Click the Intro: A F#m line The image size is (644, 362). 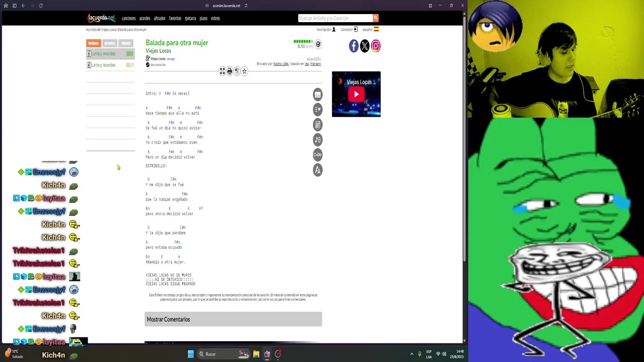click(x=168, y=94)
